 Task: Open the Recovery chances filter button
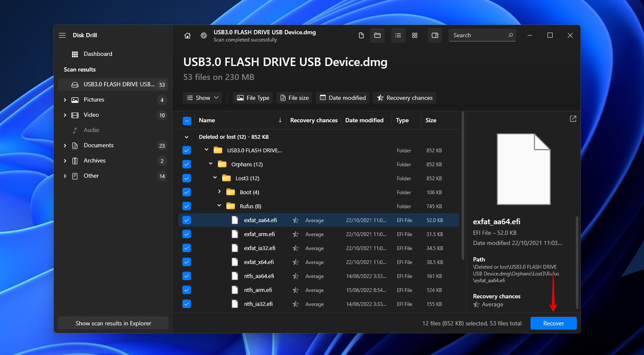405,98
